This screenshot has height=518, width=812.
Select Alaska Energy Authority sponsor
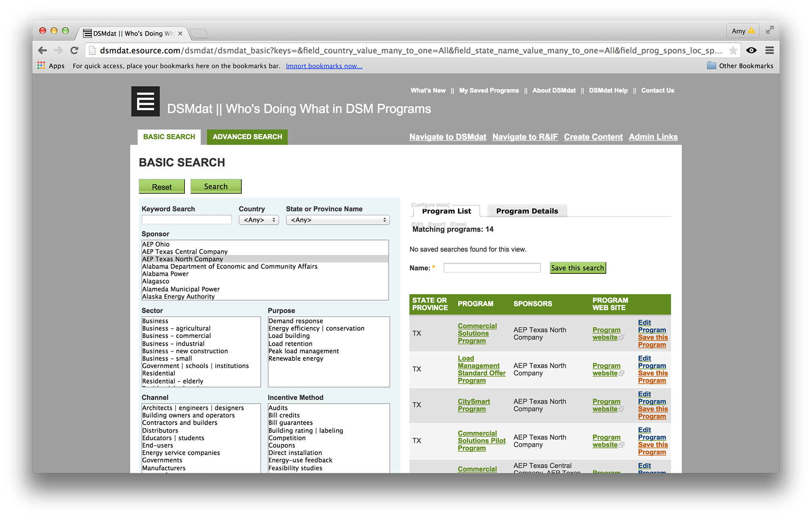[265, 297]
